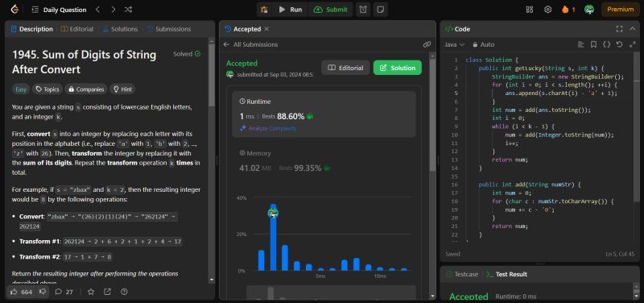
Task: Bookmark the code icon
Action: [593, 44]
